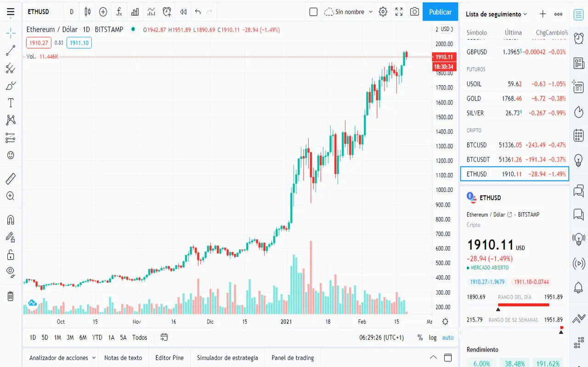Viewport: 588px width, 367px height.
Task: Open indicator templates icon
Action: [x=151, y=12]
